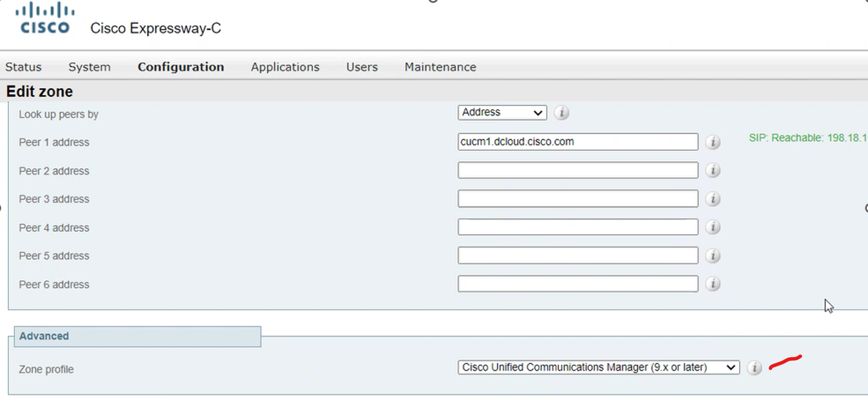Screen dimensions: 868x401
Task: Click the Peer 4 address label
Action: point(54,228)
